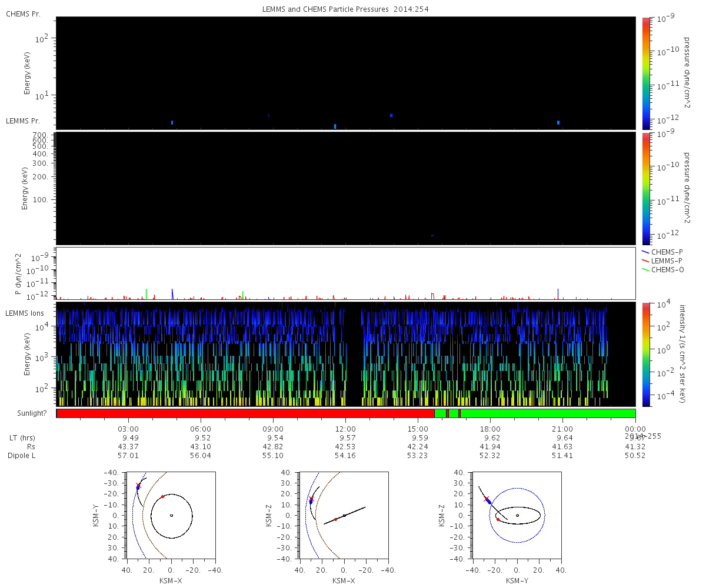Click the Dipole L row label
This screenshot has width=706, height=588.
point(22,456)
